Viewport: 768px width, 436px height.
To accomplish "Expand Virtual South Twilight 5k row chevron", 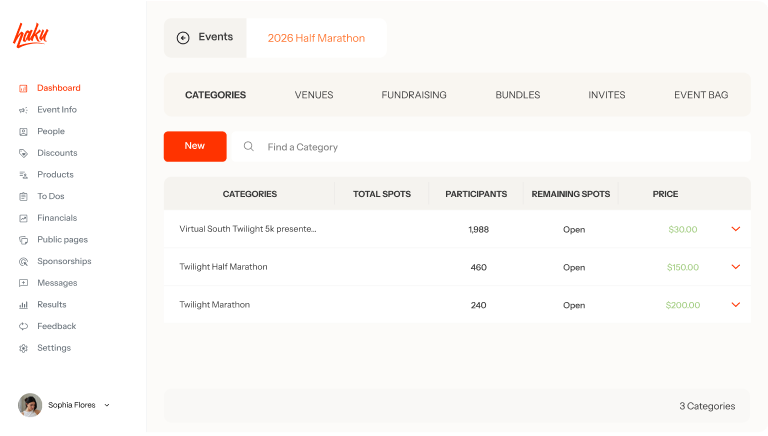I will click(736, 229).
